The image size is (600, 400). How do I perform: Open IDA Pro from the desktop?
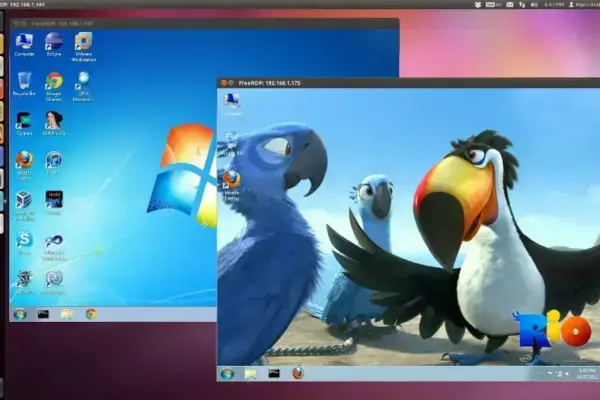(54, 123)
